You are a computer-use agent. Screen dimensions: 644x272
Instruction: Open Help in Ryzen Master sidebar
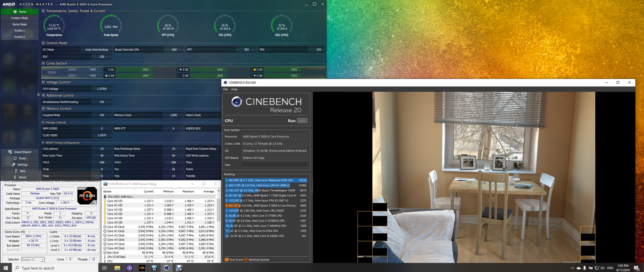tap(19, 171)
